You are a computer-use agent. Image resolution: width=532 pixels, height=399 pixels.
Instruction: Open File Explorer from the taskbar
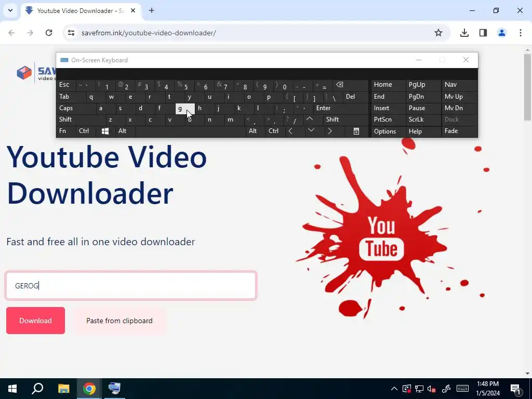[63, 389]
